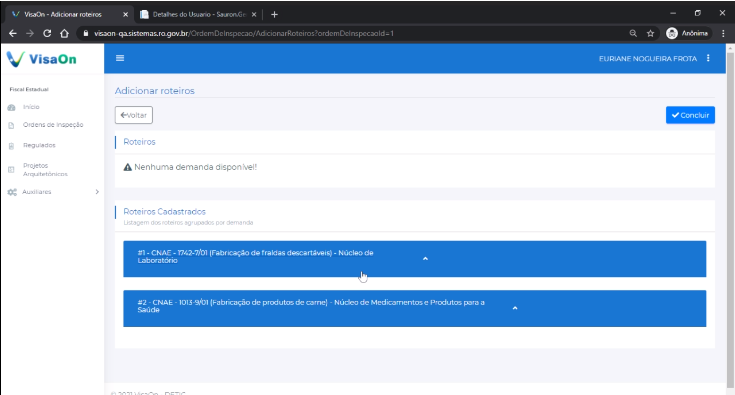Minimize the browser window
Screen dimensions: 735x395
pyautogui.click(x=673, y=13)
